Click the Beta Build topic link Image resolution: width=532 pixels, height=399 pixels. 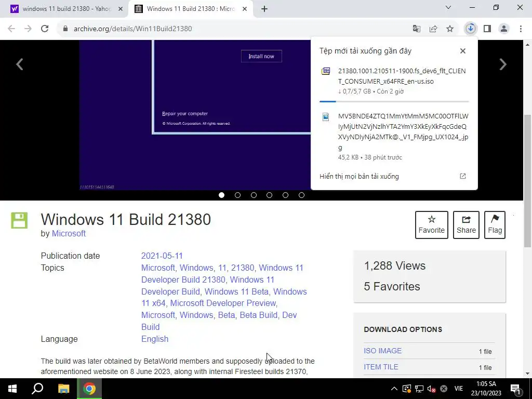click(259, 315)
